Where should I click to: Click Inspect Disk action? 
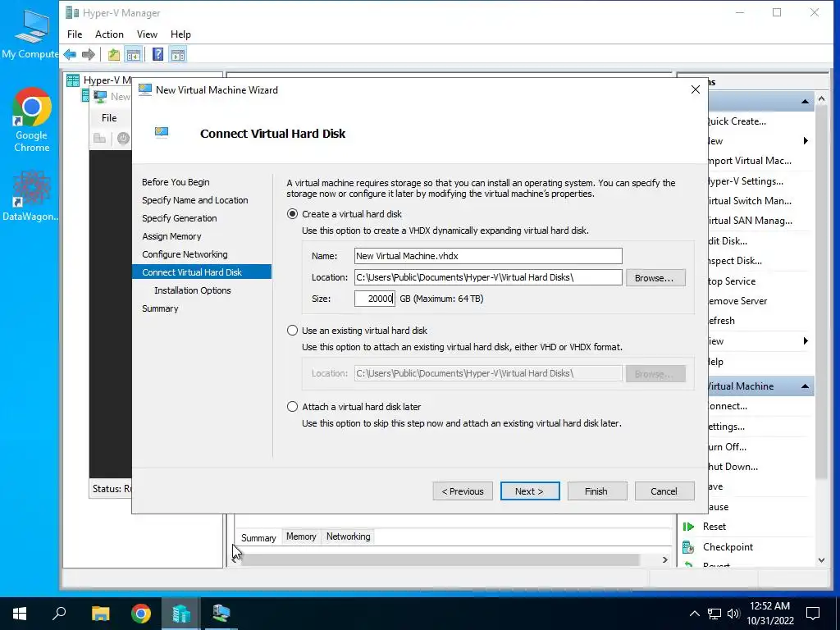click(x=735, y=261)
